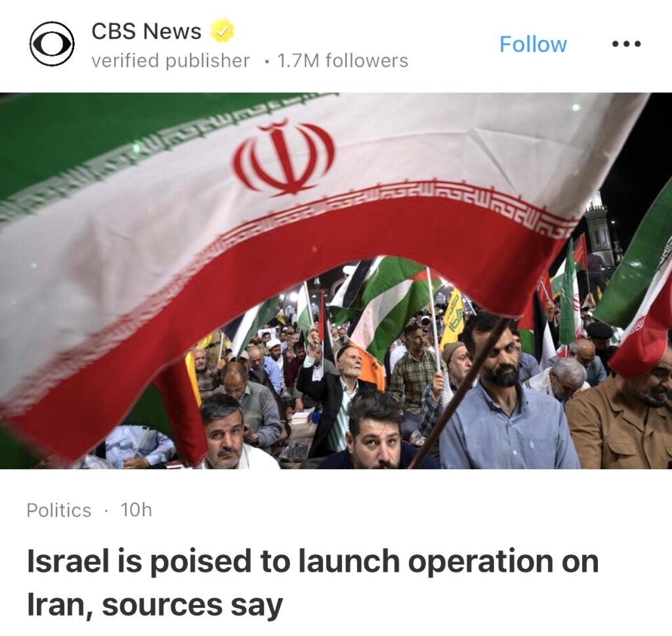The image size is (672, 636).
Task: View the 1.7M followers count
Action: (343, 60)
